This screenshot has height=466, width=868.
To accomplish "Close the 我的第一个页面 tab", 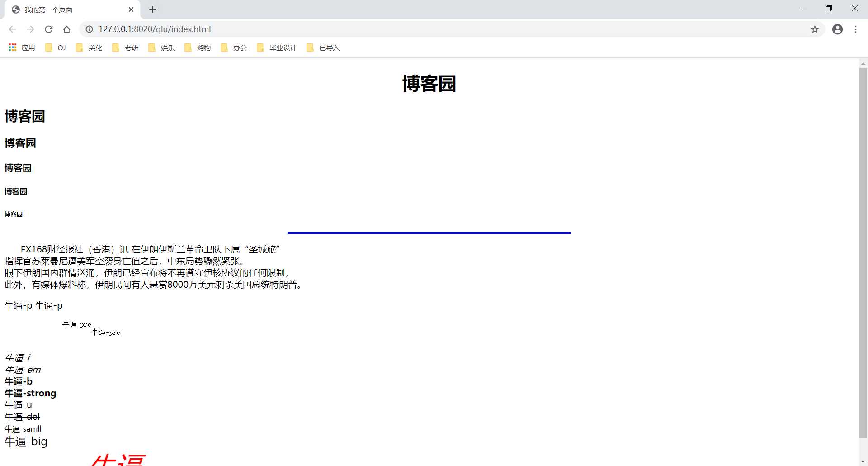I will (x=131, y=10).
